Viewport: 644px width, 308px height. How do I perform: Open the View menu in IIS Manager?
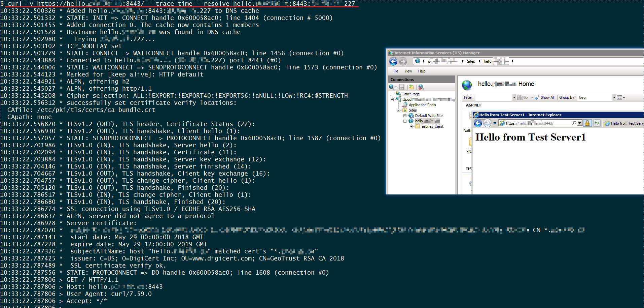(x=408, y=71)
